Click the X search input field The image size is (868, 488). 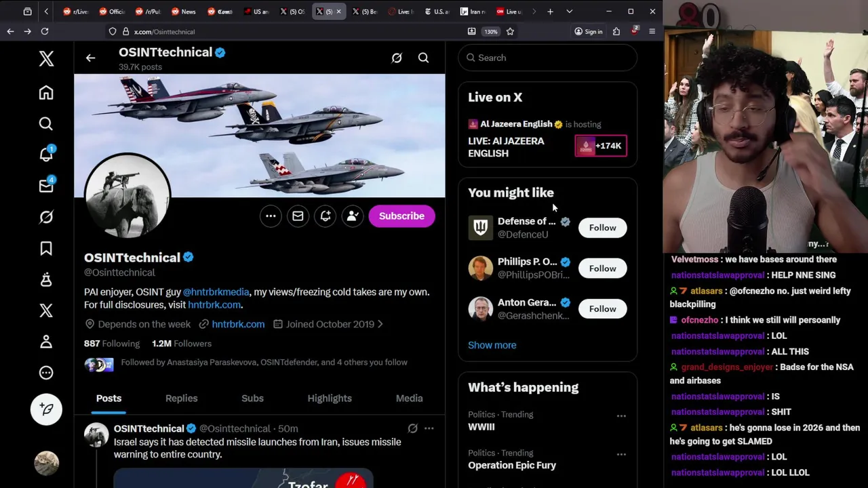pos(548,58)
